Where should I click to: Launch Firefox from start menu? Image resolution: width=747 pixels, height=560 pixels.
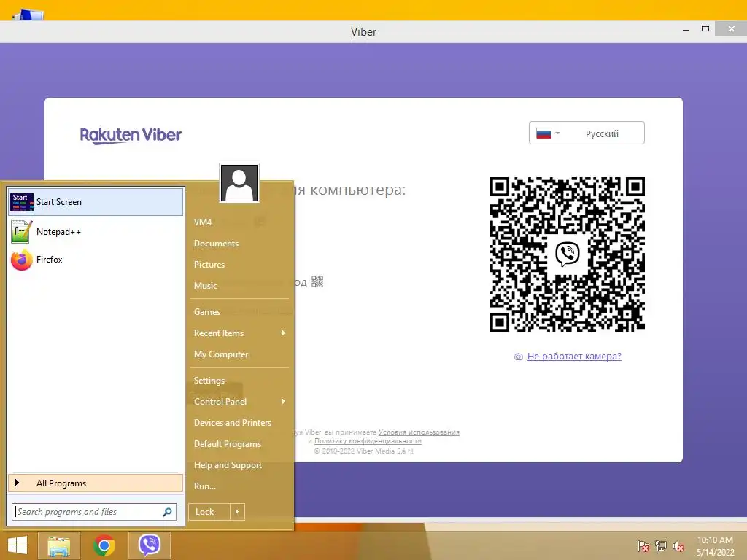96,260
